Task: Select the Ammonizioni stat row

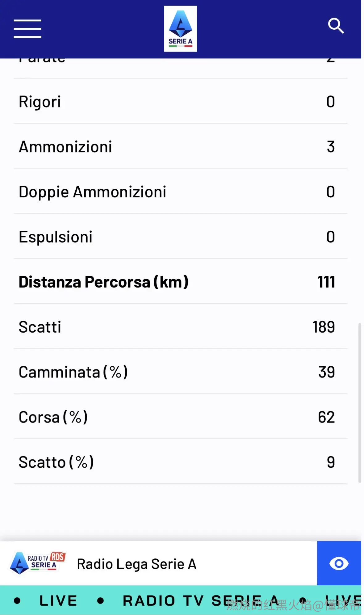Action: [x=181, y=146]
